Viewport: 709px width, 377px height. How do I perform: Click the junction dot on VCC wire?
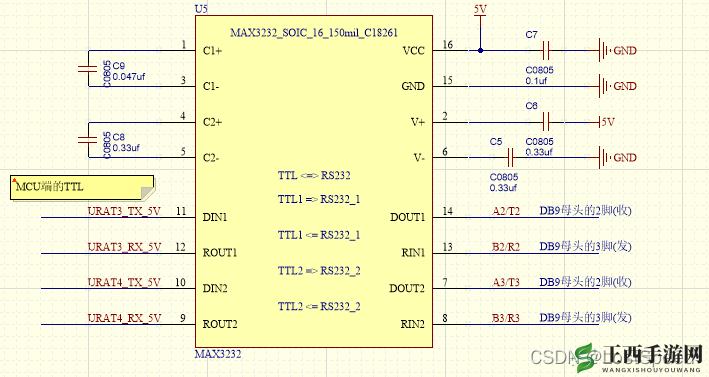(480, 50)
